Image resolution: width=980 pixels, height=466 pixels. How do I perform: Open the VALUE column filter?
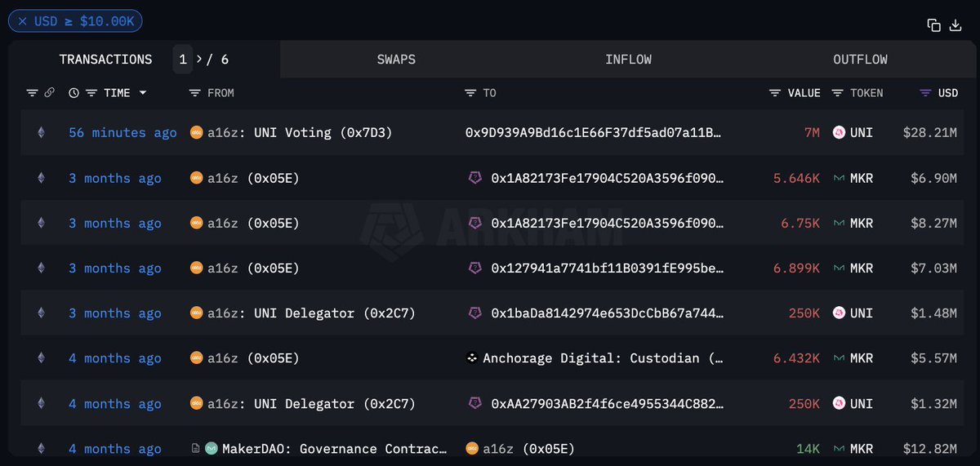(x=775, y=93)
